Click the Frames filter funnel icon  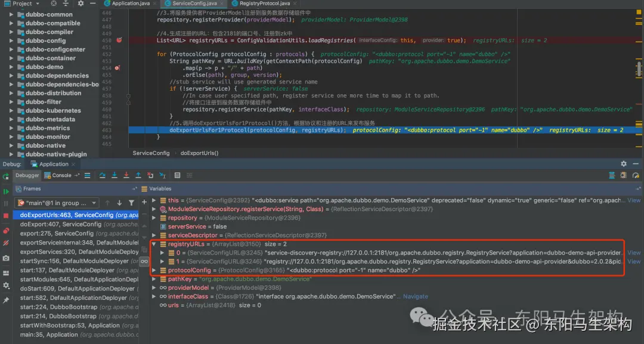[x=131, y=203]
